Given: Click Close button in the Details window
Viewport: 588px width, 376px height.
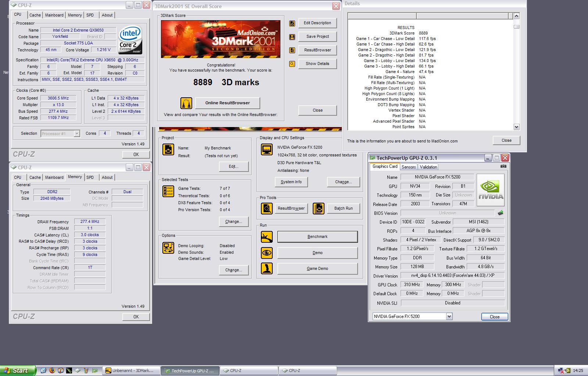Looking at the screenshot, I should (x=506, y=141).
